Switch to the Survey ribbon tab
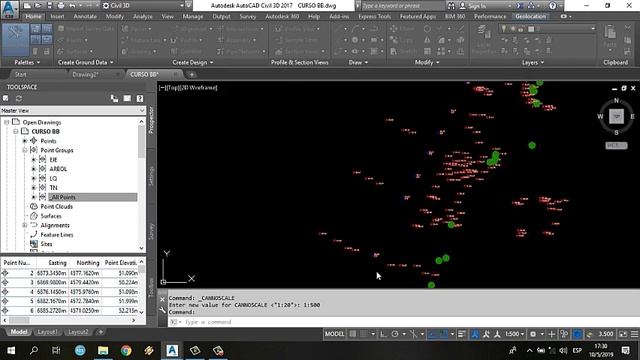This screenshot has width=640, height=360. click(248, 16)
